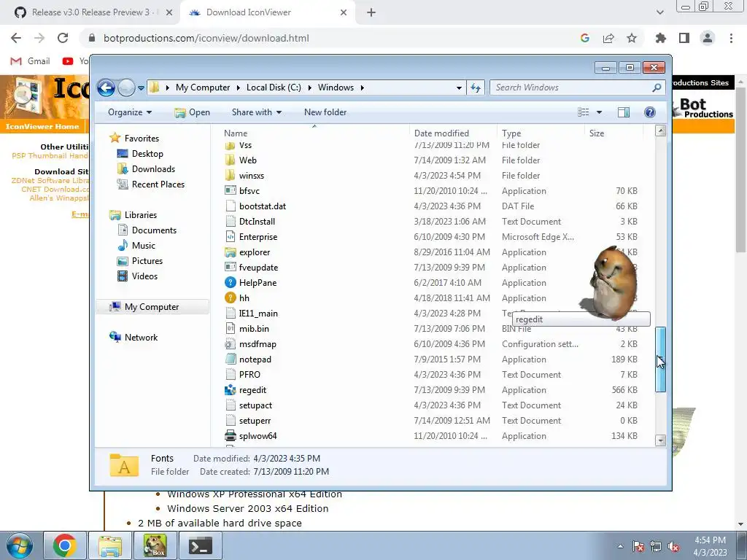747x560 pixels.
Task: Open the Documents library
Action: (154, 230)
